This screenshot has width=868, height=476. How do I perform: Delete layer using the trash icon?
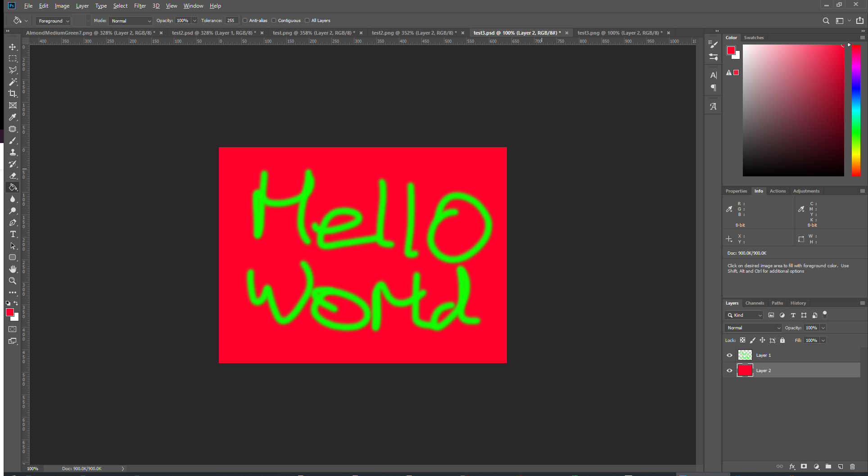tap(852, 467)
